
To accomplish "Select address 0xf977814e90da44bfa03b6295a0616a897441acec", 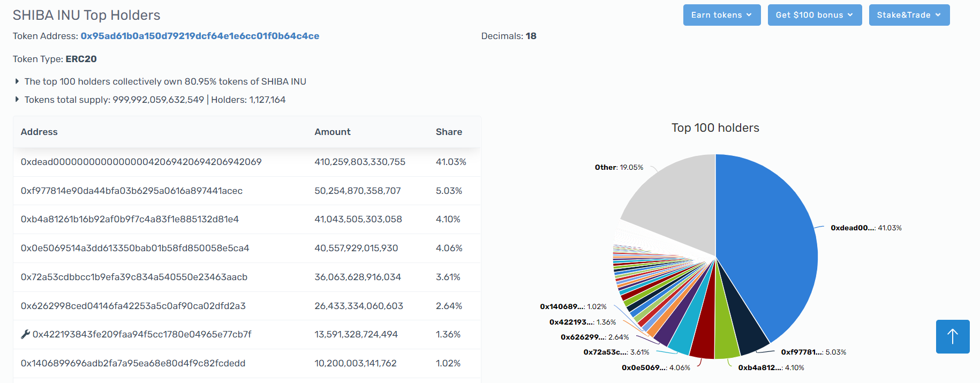I will (x=132, y=191).
